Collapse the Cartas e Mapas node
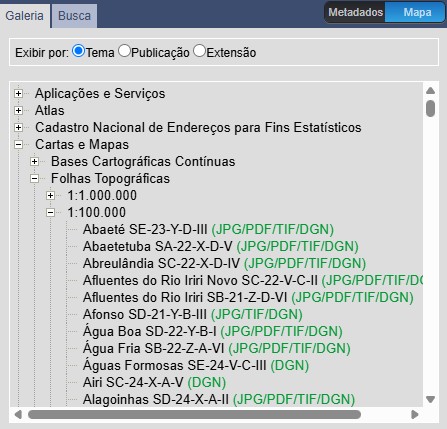 [x=19, y=144]
